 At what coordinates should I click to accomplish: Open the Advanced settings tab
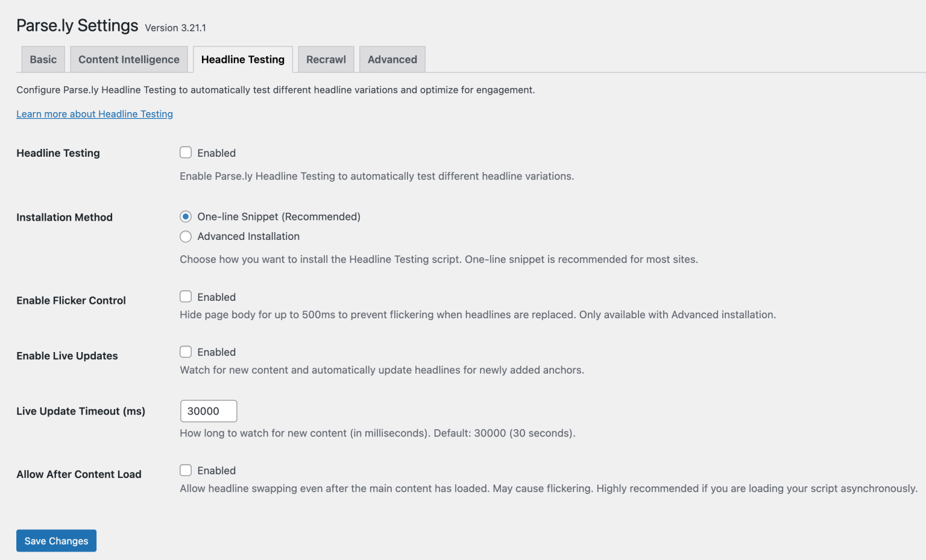392,59
